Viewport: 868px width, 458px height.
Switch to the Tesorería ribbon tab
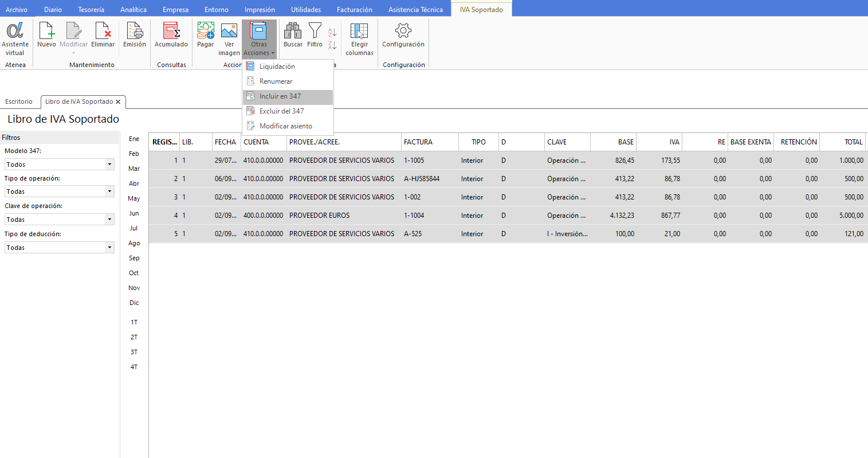(91, 10)
